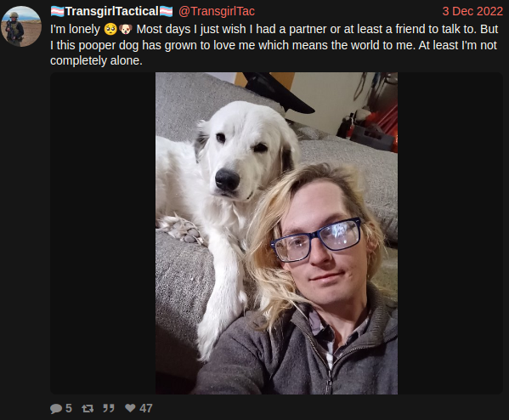This screenshot has height=420, width=509.
Task: Open the @TransgirlTac handle link
Action: pos(217,11)
